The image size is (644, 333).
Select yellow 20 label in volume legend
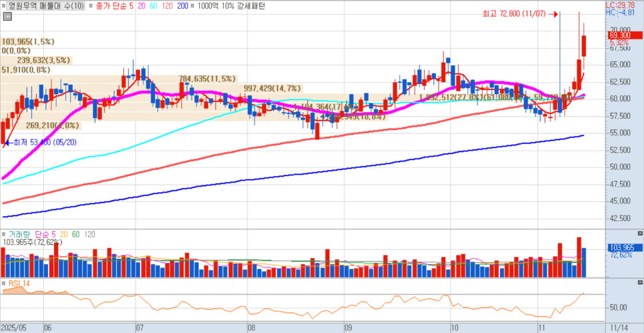coord(63,234)
